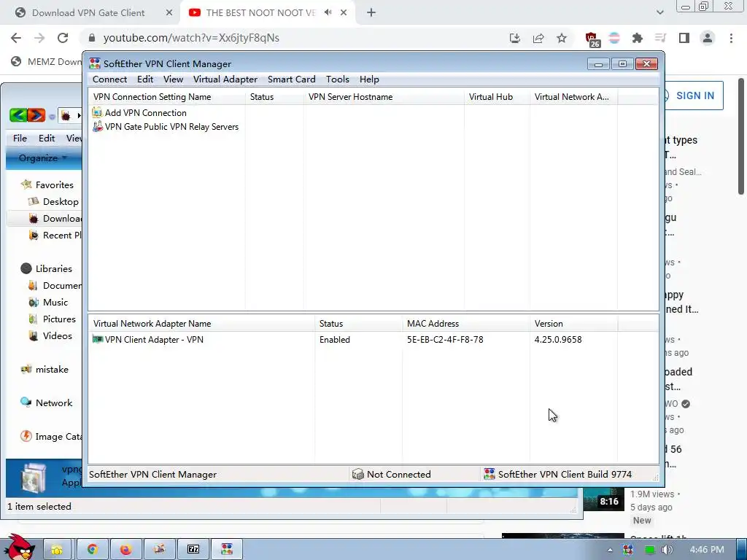
Task: Open the Organize dropdown in Explorer window
Action: 43,158
